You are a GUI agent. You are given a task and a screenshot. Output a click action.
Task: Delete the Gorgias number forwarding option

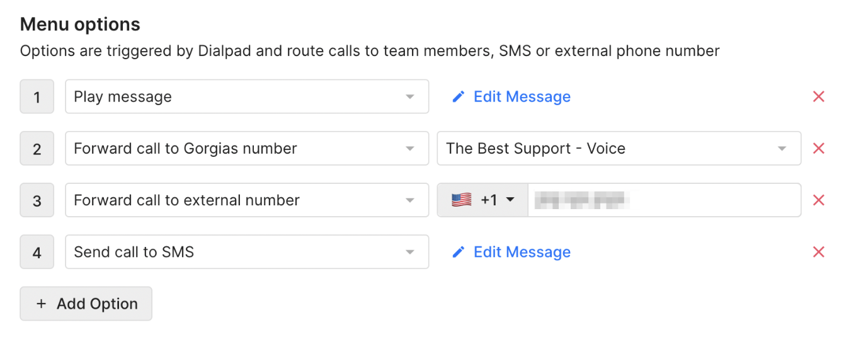pos(818,149)
